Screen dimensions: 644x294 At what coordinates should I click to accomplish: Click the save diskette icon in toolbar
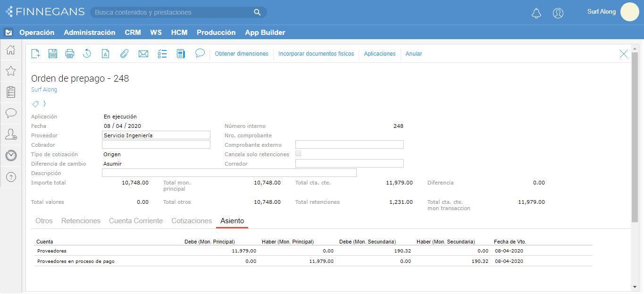pyautogui.click(x=53, y=54)
